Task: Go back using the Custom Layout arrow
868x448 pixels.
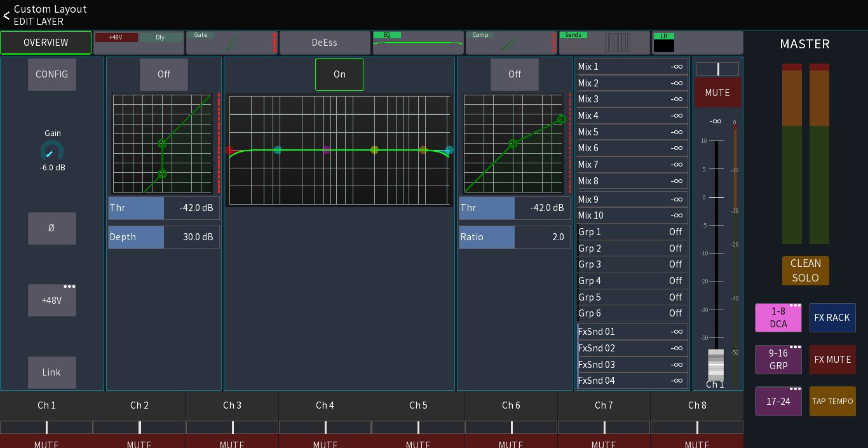Action: pos(6,15)
